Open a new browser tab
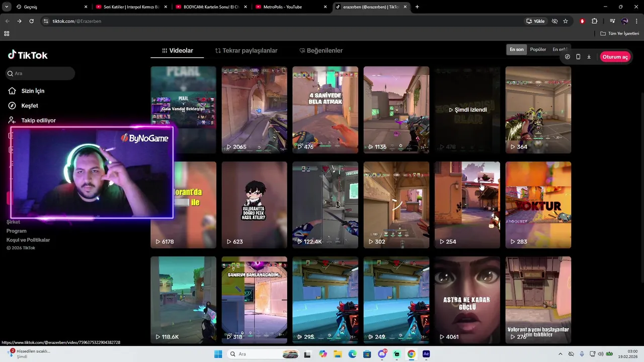 click(417, 7)
